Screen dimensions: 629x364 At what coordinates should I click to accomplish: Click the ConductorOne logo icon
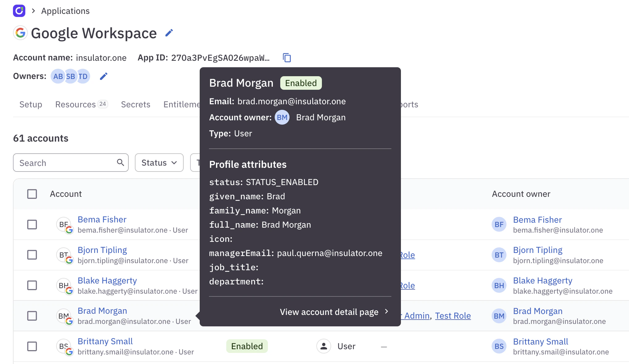click(19, 11)
